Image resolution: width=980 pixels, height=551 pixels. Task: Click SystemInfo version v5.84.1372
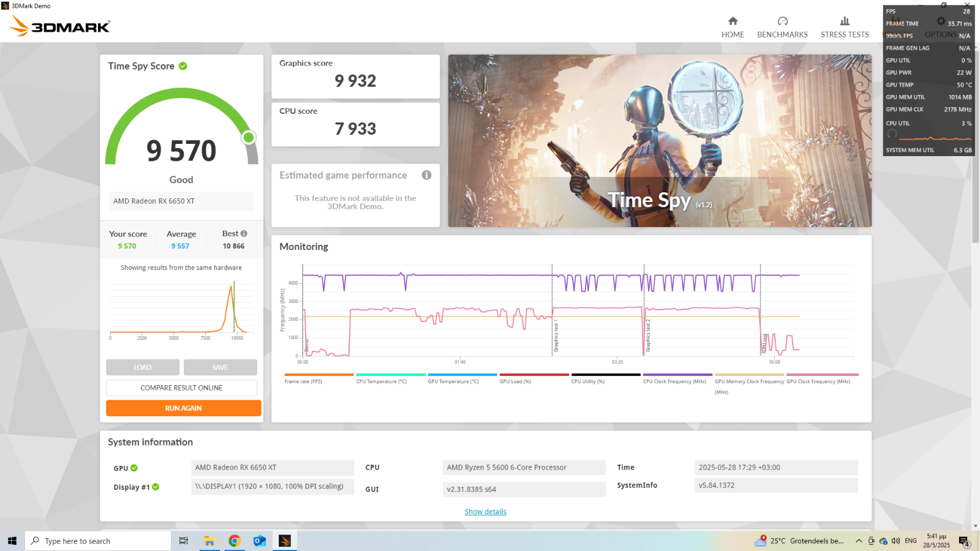tap(776, 485)
